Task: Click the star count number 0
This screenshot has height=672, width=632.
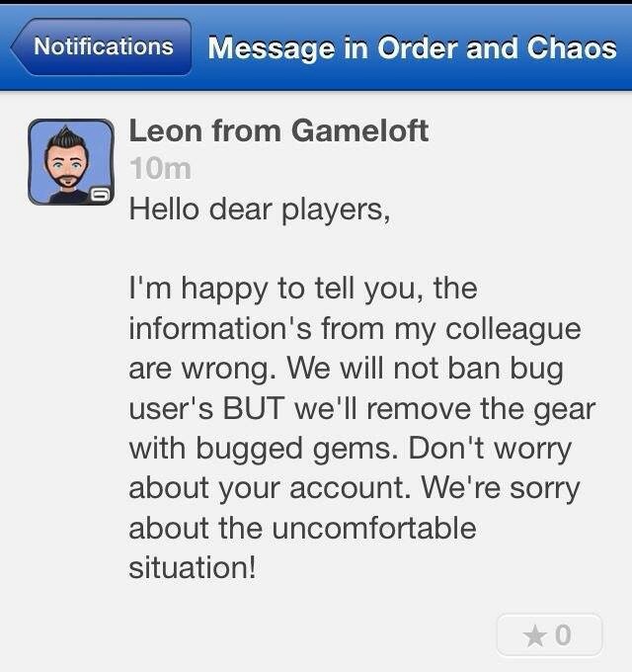Action: pyautogui.click(x=563, y=635)
